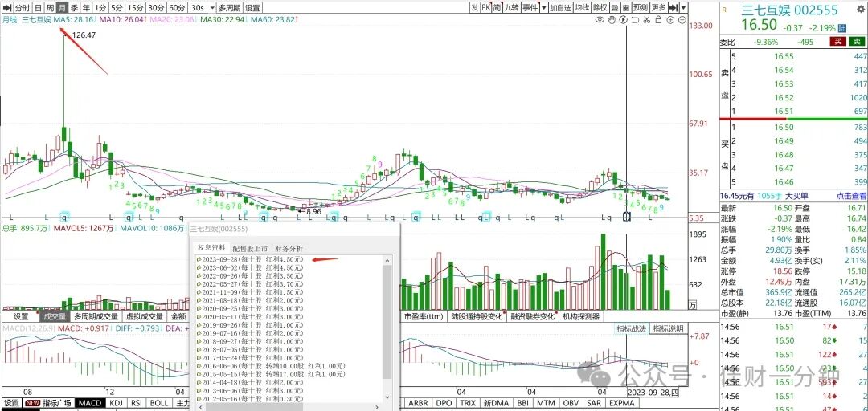Select the 虚拟成交量 tab
This screenshot has height=411, width=868.
click(x=145, y=317)
